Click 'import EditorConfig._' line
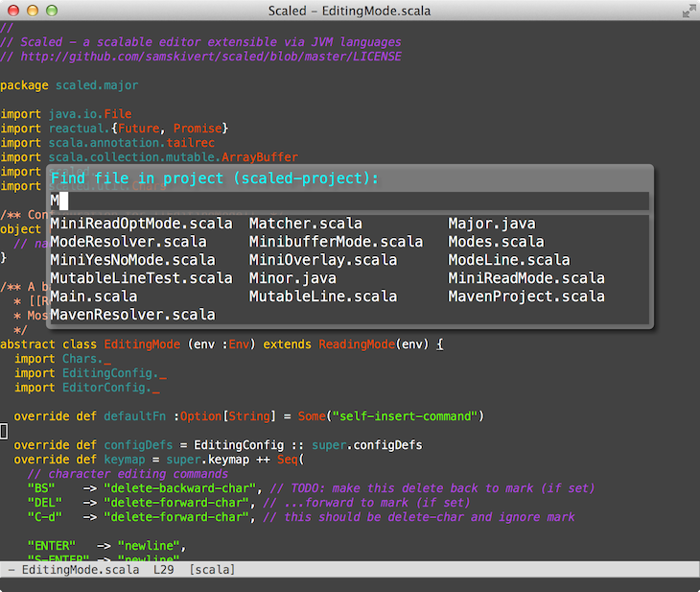This screenshot has width=700, height=592. pyautogui.click(x=86, y=388)
